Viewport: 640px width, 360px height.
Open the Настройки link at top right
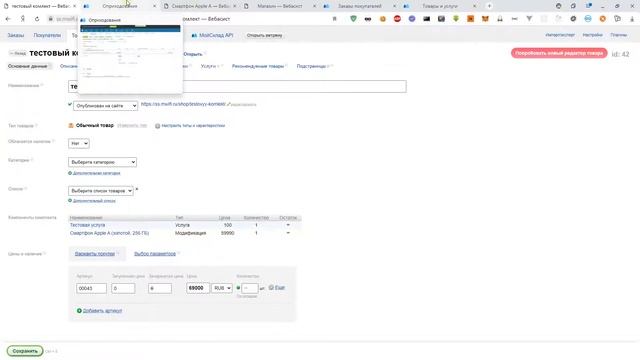coord(592,35)
